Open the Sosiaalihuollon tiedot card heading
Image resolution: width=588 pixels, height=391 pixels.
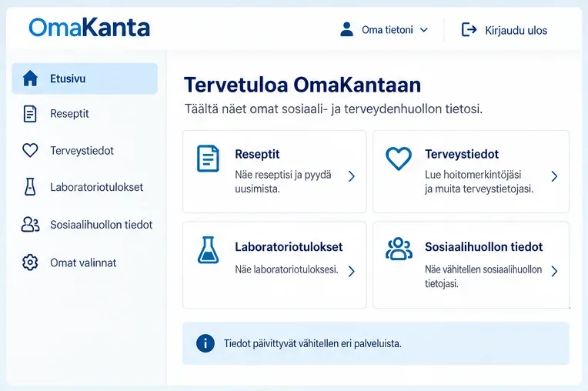[484, 246]
